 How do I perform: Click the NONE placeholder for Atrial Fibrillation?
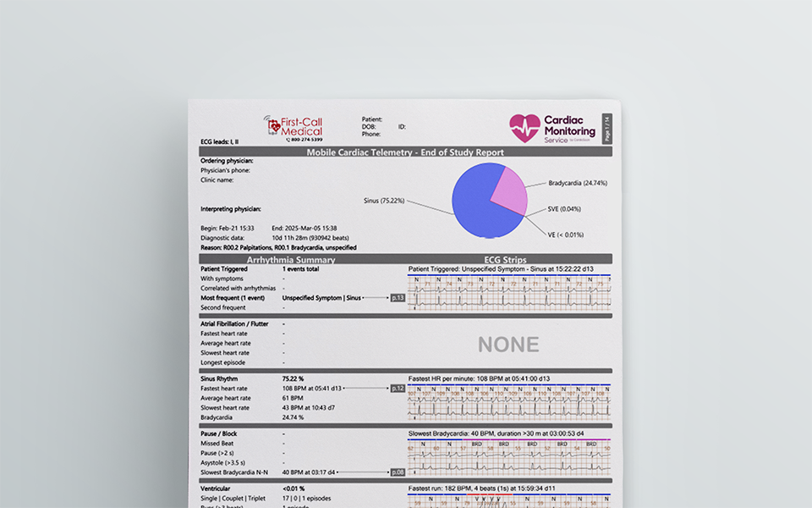pyautogui.click(x=508, y=345)
